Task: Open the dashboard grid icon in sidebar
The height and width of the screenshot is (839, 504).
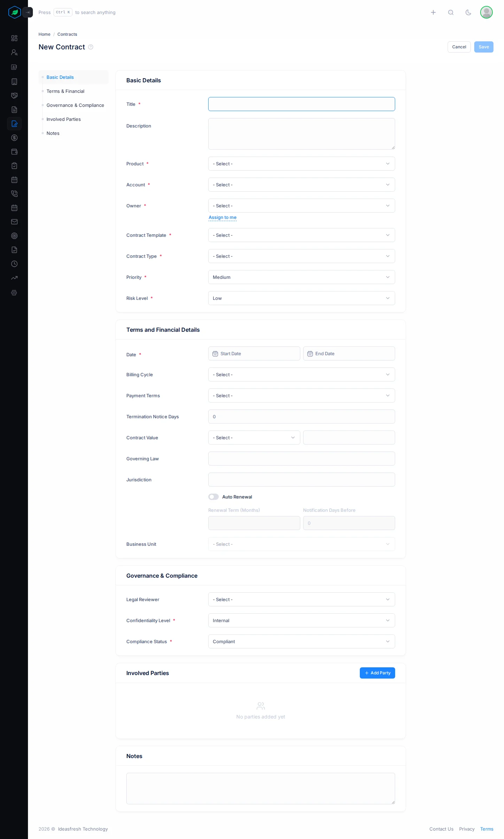Action: point(14,38)
